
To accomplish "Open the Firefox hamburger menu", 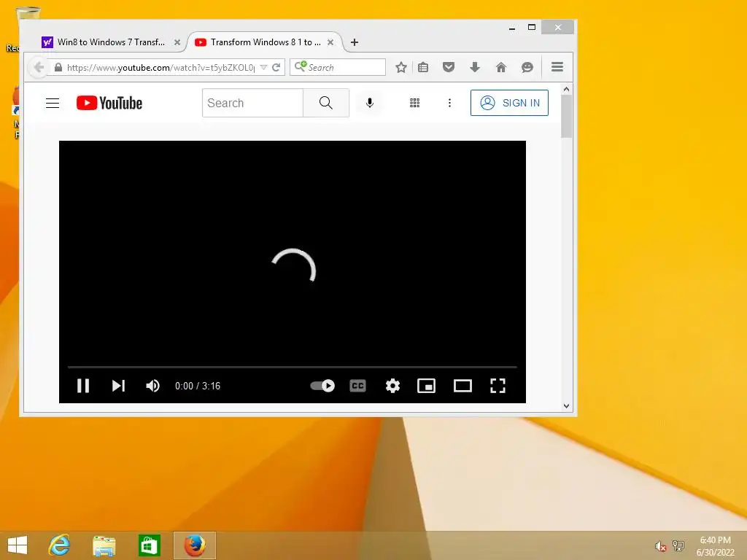I will (x=557, y=67).
